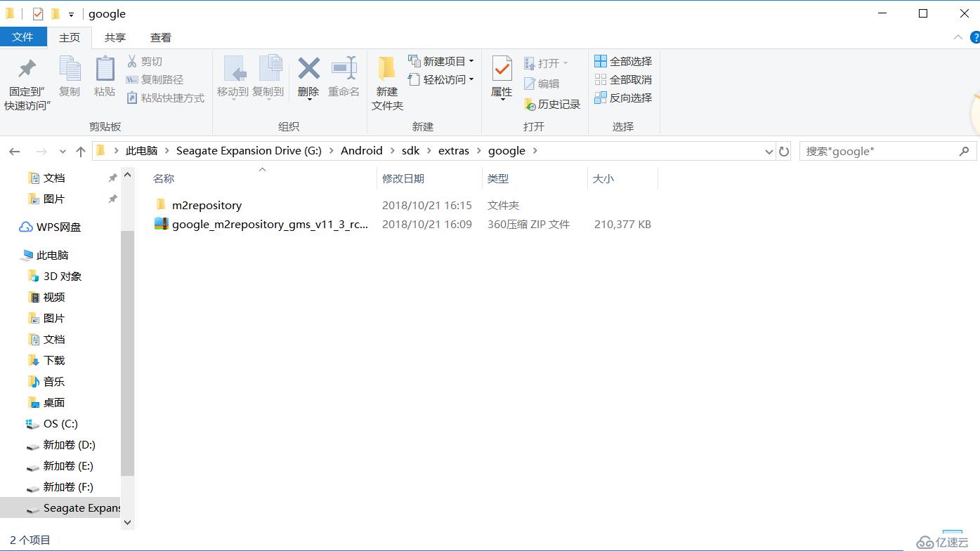Open WPS网盘 in the navigation pane
The image size is (980, 551).
[59, 227]
